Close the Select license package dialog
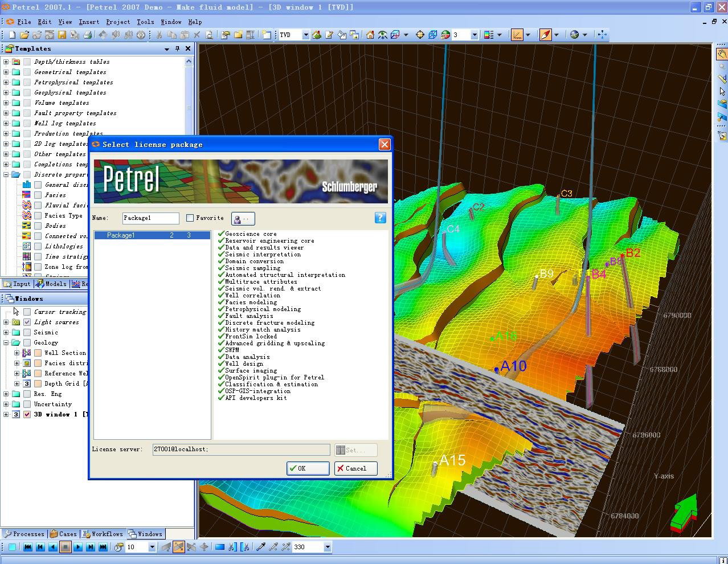 [x=385, y=144]
